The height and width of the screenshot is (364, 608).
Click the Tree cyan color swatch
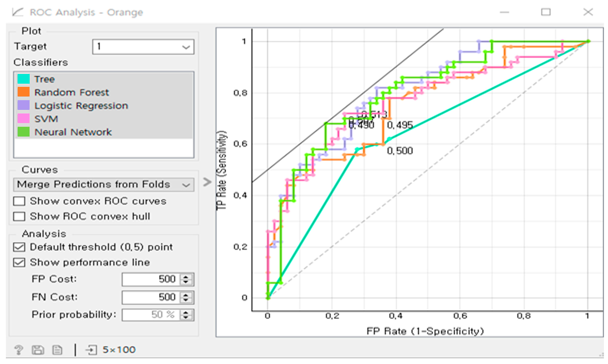click(24, 79)
